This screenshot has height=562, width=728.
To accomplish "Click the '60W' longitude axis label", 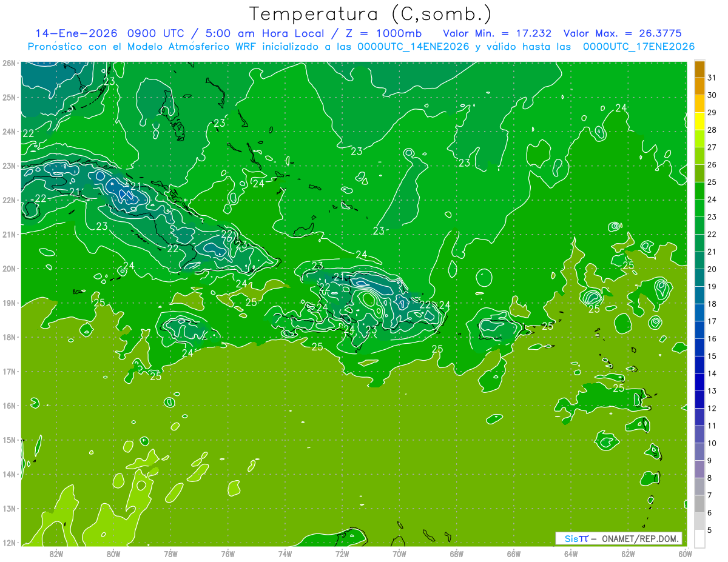I will tap(686, 554).
